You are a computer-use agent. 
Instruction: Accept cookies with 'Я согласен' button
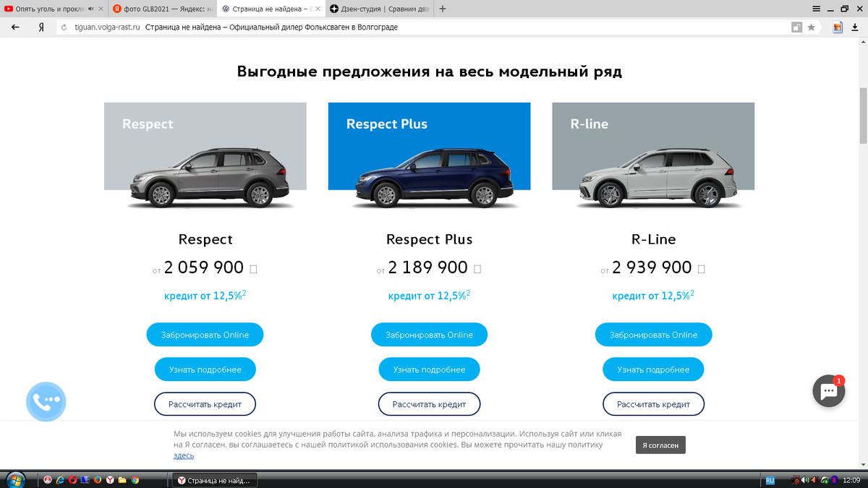pos(660,445)
